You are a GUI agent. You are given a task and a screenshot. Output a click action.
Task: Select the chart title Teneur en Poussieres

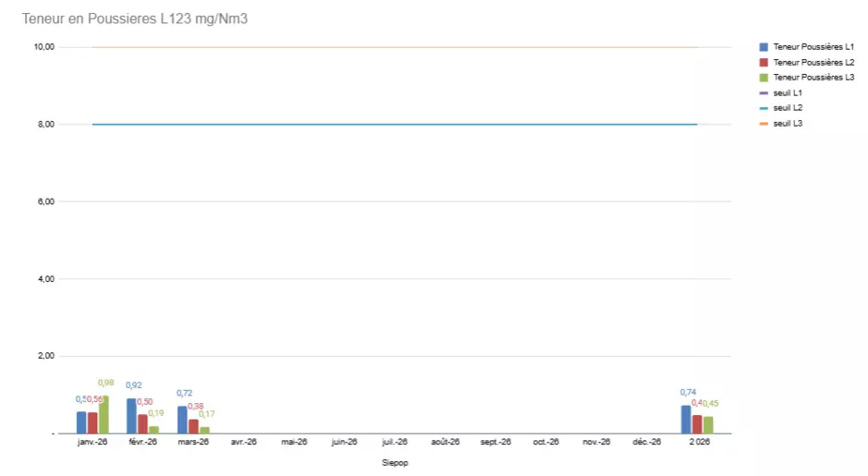(134, 18)
